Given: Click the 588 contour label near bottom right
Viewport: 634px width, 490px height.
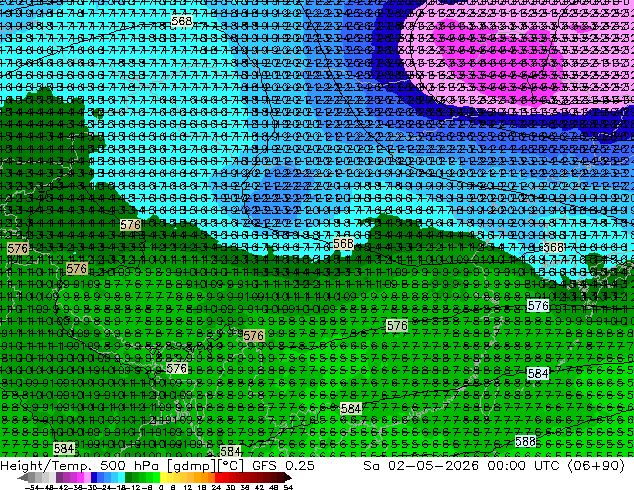Looking at the screenshot, I should [x=525, y=441].
